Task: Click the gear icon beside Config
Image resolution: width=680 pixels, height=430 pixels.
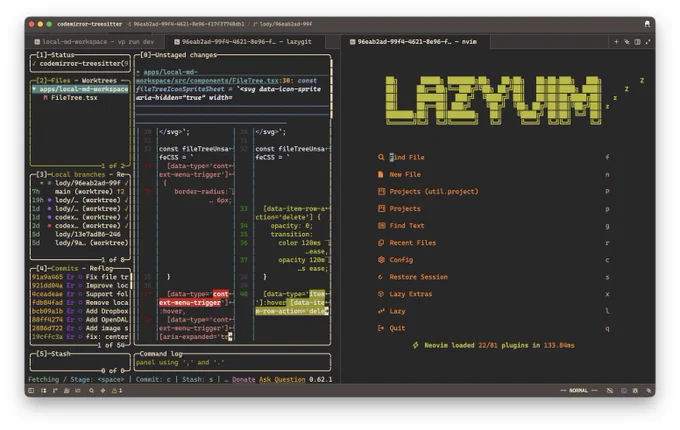Action: [381, 260]
